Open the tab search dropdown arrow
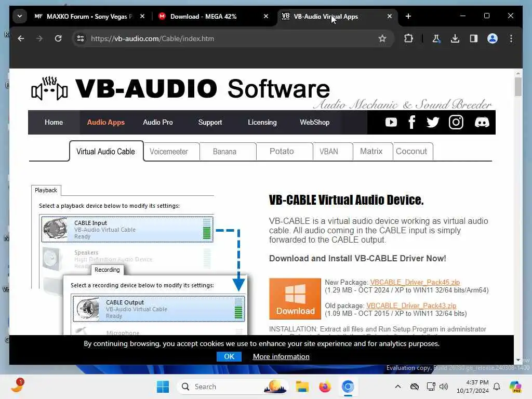 (20, 16)
